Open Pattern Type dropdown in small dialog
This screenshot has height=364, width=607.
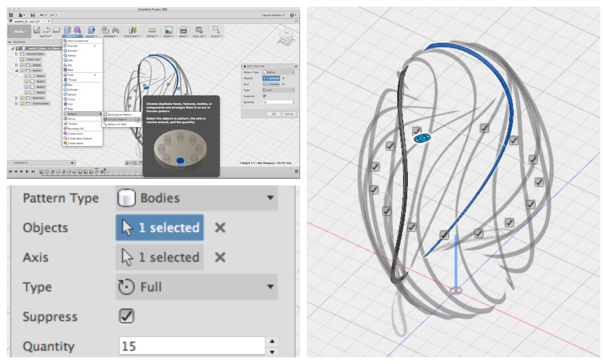[279, 72]
